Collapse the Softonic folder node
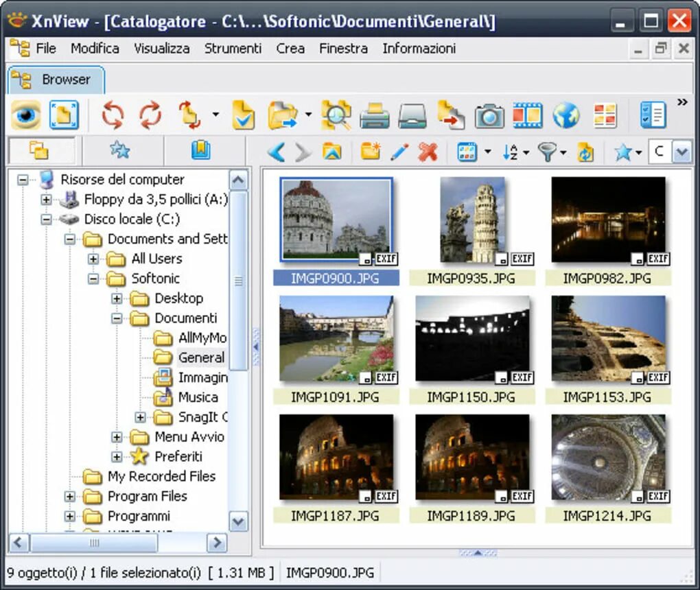 [x=93, y=279]
